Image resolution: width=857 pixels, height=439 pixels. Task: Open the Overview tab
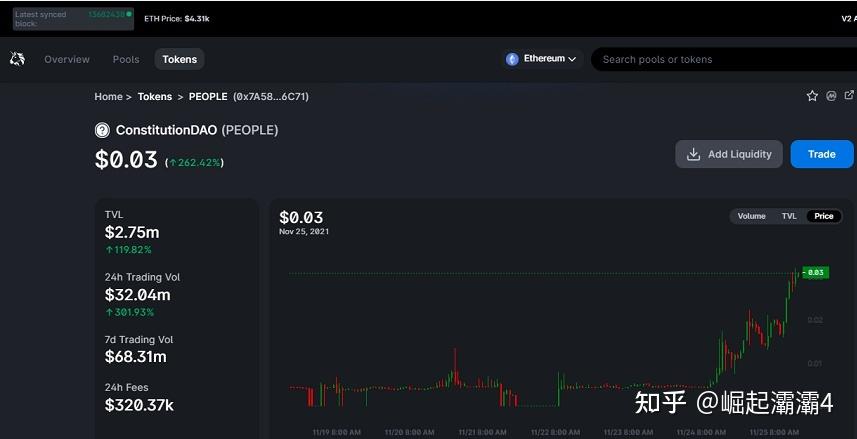coord(67,59)
